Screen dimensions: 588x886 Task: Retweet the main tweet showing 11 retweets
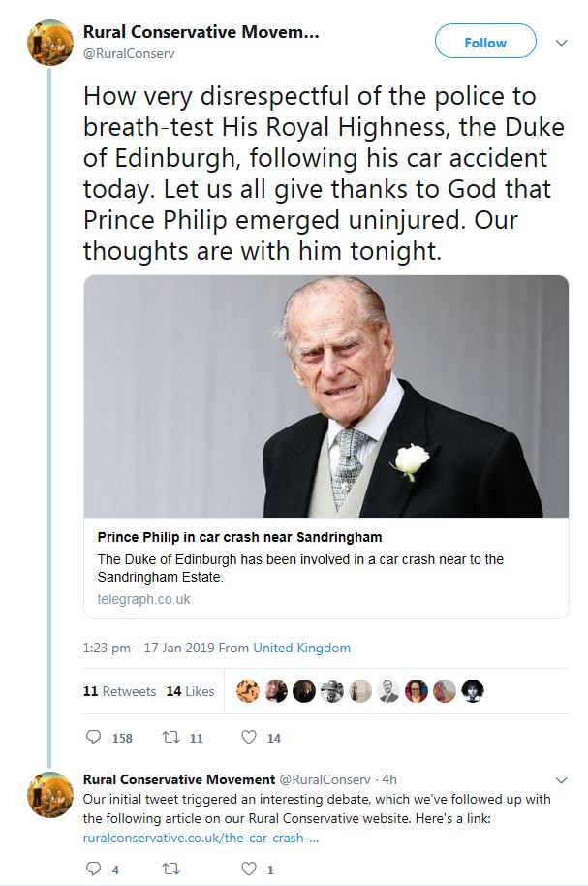[170, 737]
